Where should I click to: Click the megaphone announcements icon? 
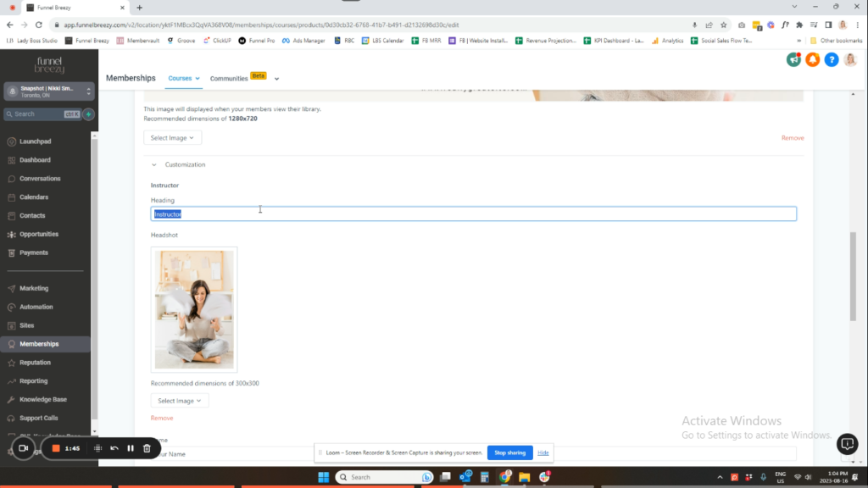tap(793, 59)
